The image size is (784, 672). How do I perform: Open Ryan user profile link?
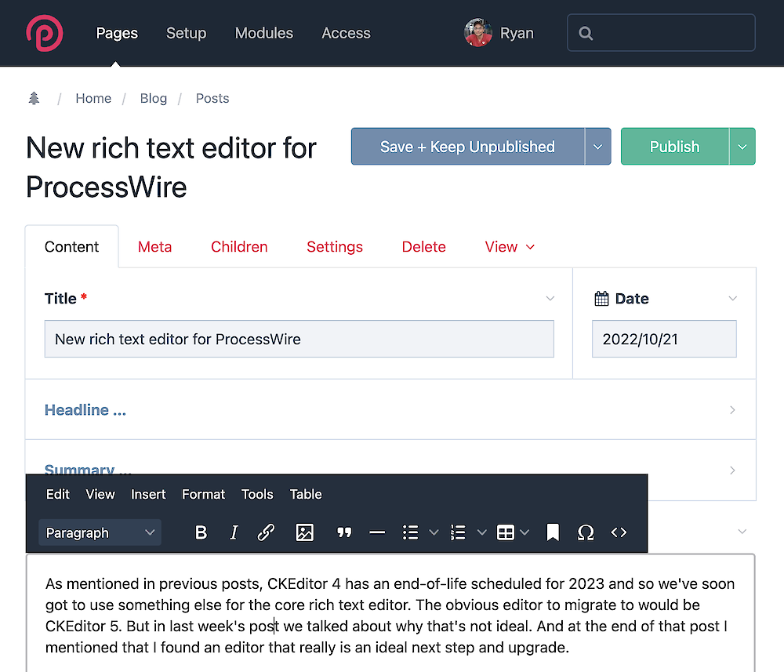tap(517, 33)
